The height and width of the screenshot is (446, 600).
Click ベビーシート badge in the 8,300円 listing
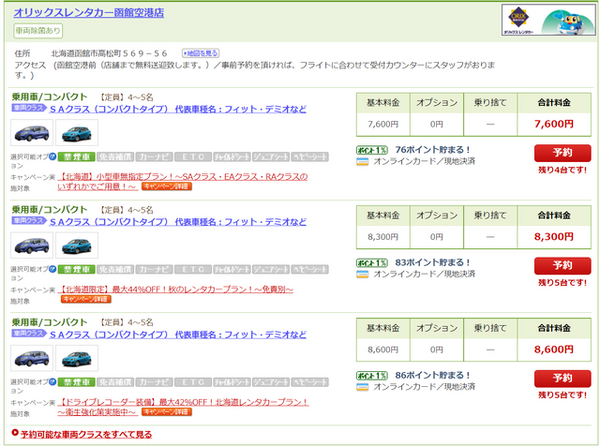tap(310, 270)
